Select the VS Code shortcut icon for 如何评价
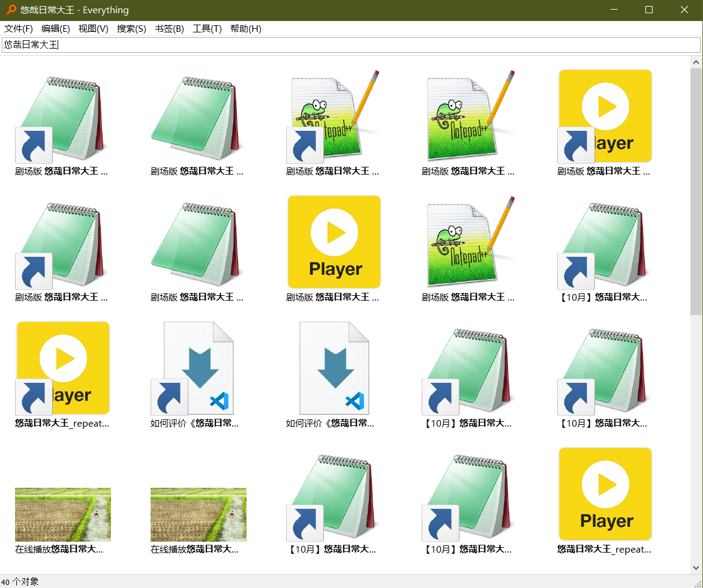 194,368
